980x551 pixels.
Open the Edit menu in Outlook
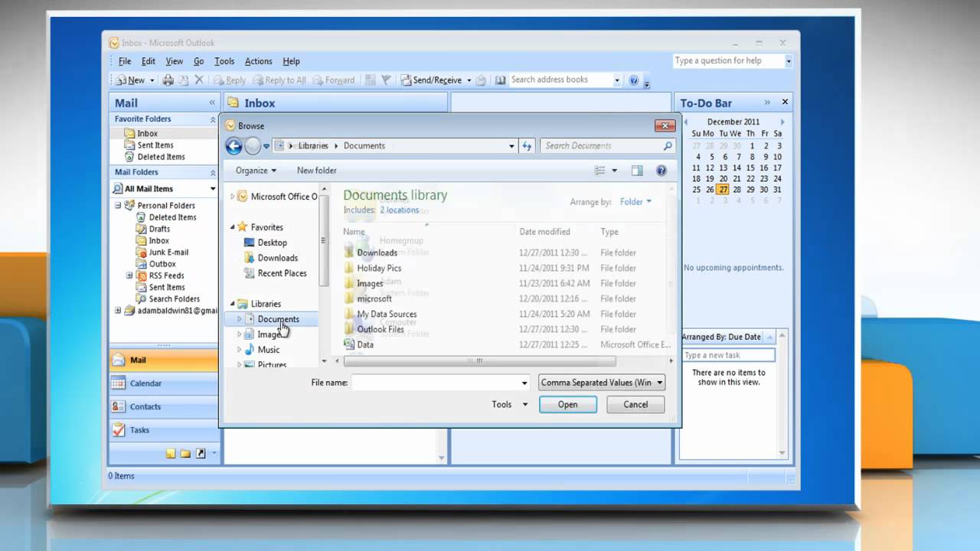point(149,61)
